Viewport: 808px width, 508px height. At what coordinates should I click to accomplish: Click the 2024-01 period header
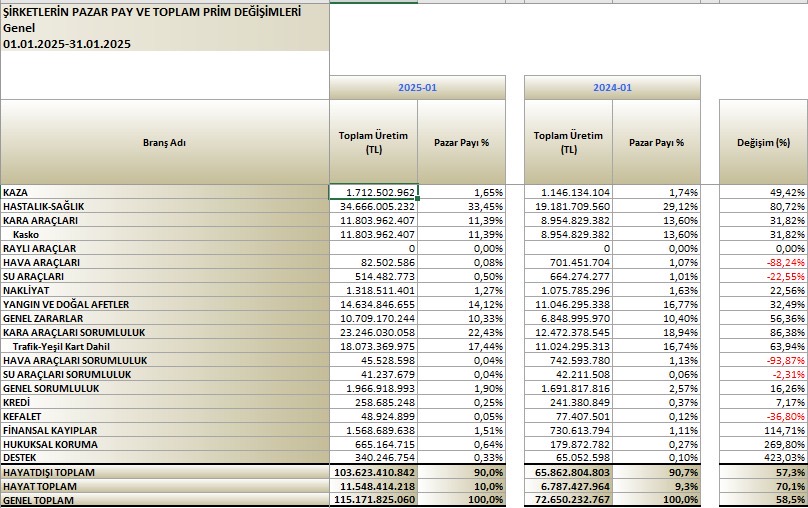point(612,88)
